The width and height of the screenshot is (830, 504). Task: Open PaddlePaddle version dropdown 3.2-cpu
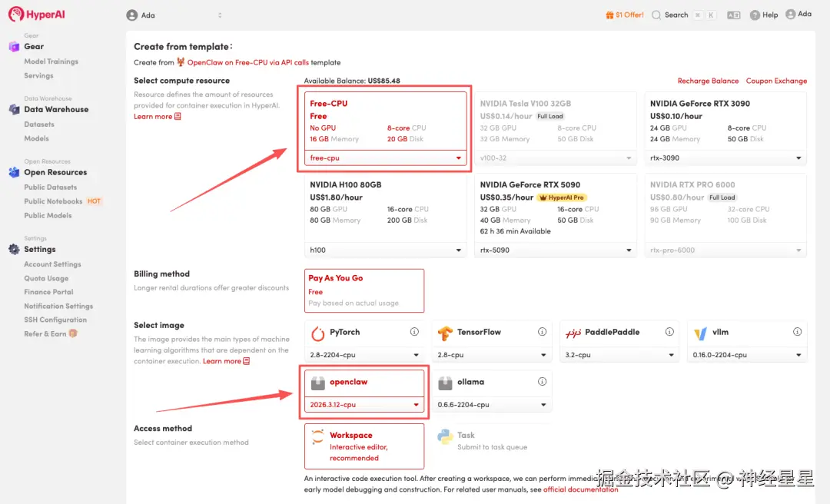(x=619, y=355)
